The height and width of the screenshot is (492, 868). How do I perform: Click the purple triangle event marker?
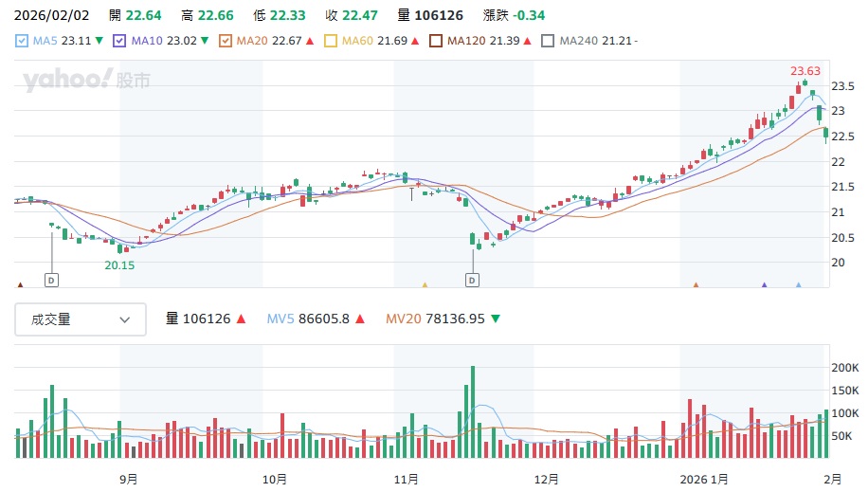point(765,284)
